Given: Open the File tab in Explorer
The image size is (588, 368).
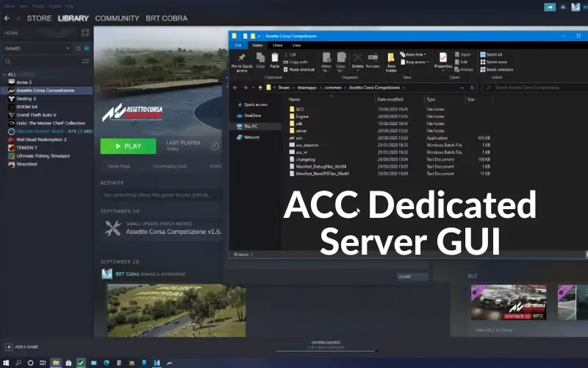Looking at the screenshot, I should pos(238,45).
